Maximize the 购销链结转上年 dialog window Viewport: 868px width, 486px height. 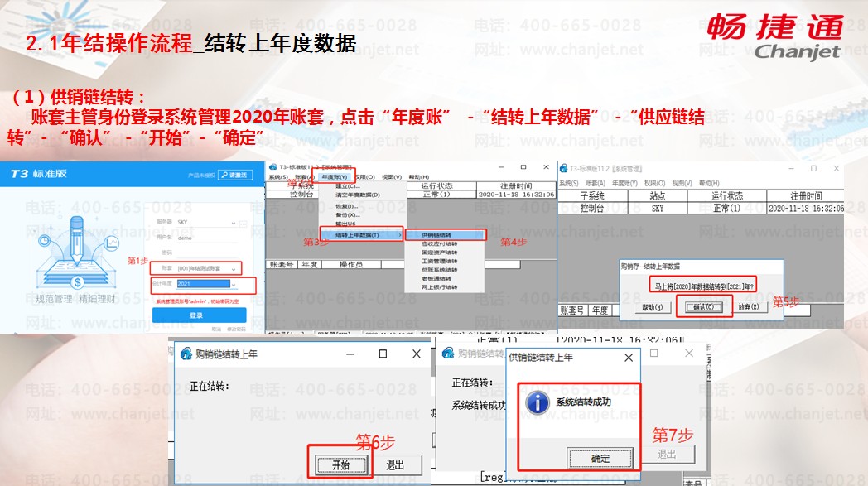pyautogui.click(x=383, y=354)
